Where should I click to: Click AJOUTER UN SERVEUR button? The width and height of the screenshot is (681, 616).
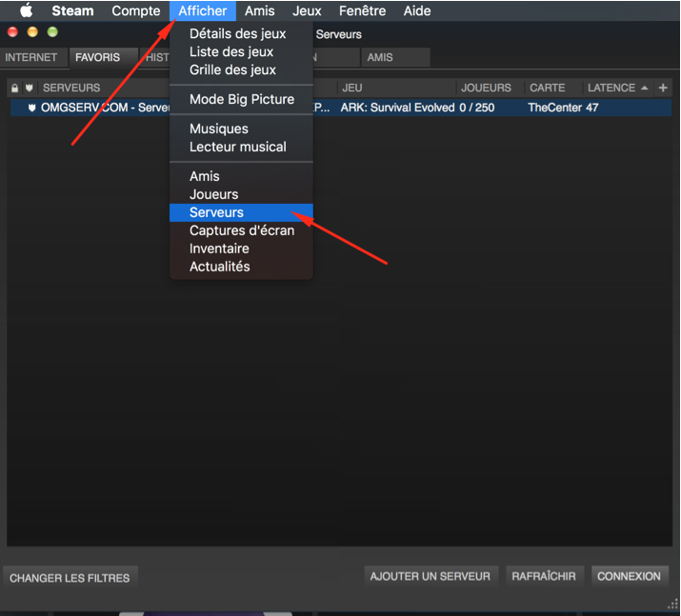(x=430, y=577)
